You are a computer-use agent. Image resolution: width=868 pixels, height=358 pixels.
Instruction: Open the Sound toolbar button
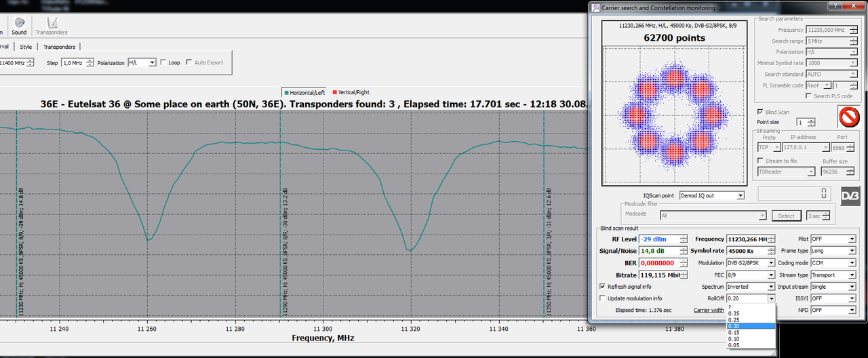click(19, 26)
